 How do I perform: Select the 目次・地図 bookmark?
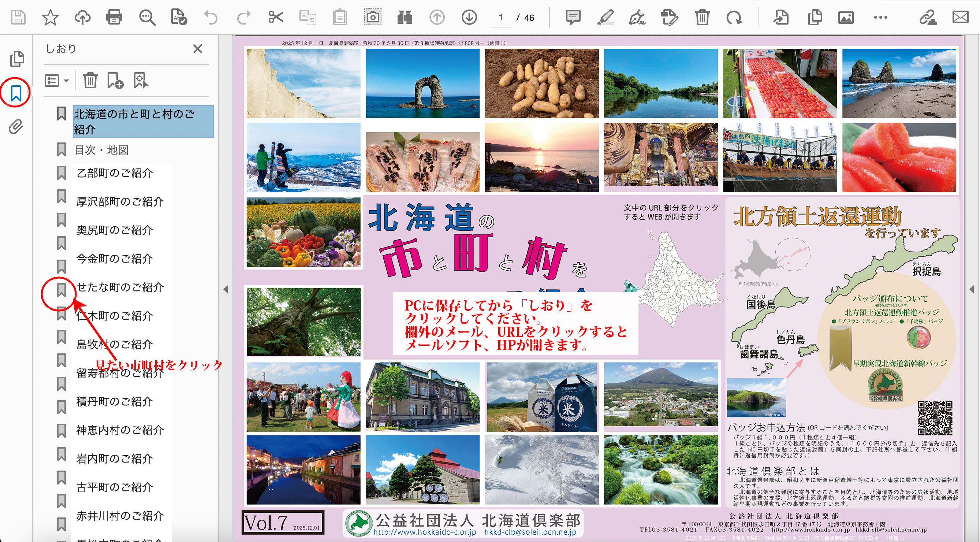(101, 150)
